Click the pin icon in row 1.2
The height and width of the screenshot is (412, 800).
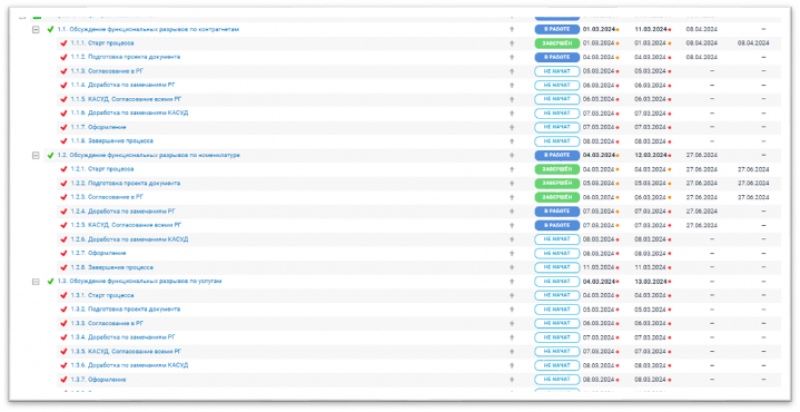(511, 155)
